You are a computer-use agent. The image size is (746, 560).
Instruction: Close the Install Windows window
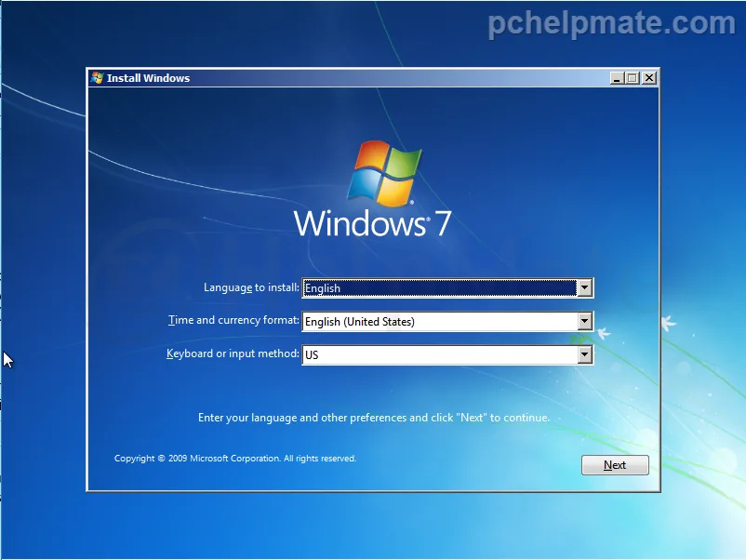click(649, 78)
